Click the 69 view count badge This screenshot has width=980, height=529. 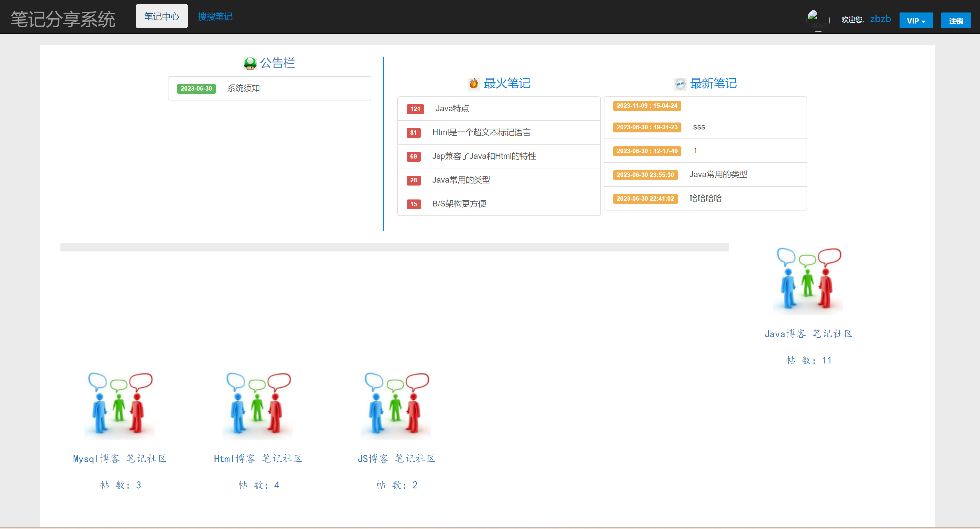[414, 156]
